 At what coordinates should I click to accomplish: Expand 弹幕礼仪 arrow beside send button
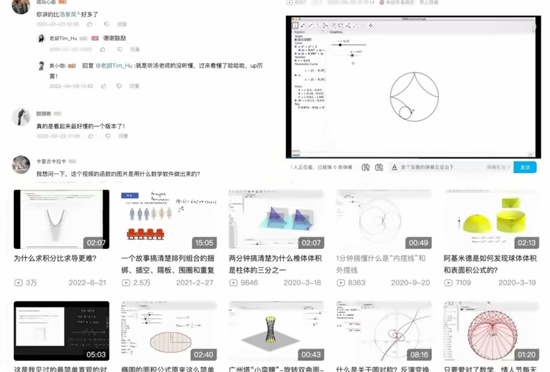(498, 167)
